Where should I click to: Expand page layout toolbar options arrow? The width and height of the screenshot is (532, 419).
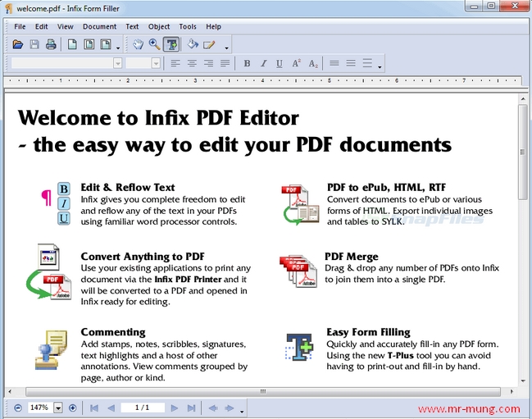[x=118, y=48]
